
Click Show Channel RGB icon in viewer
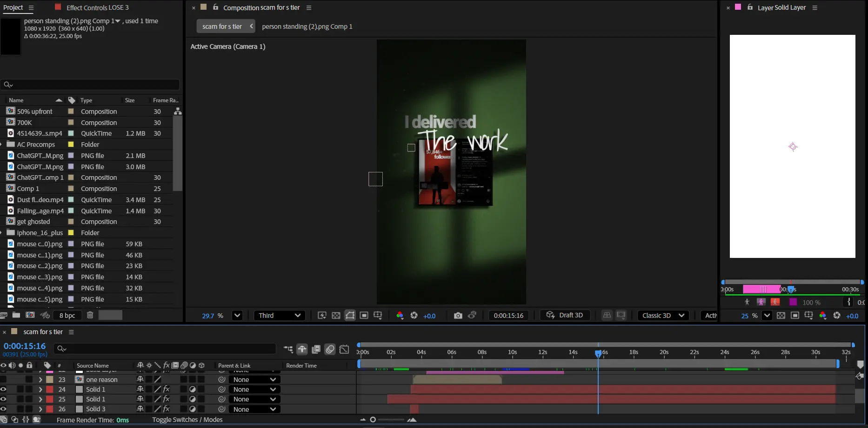click(400, 316)
